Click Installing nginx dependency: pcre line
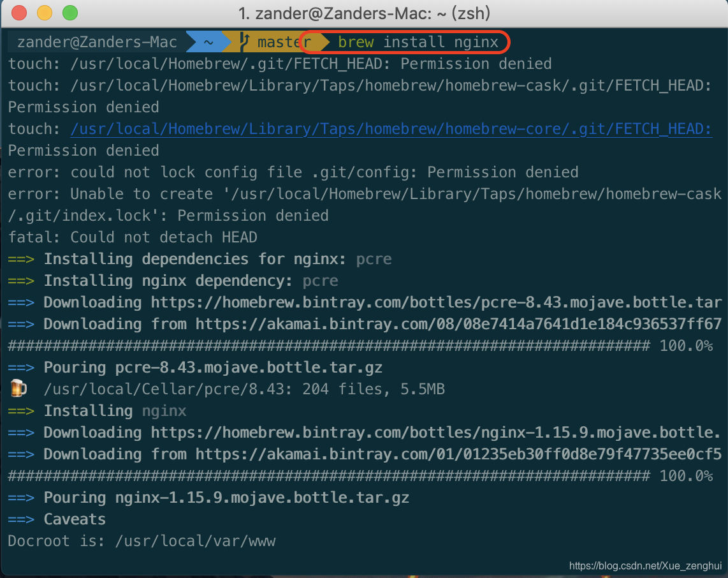Image resolution: width=728 pixels, height=578 pixels. point(173,281)
